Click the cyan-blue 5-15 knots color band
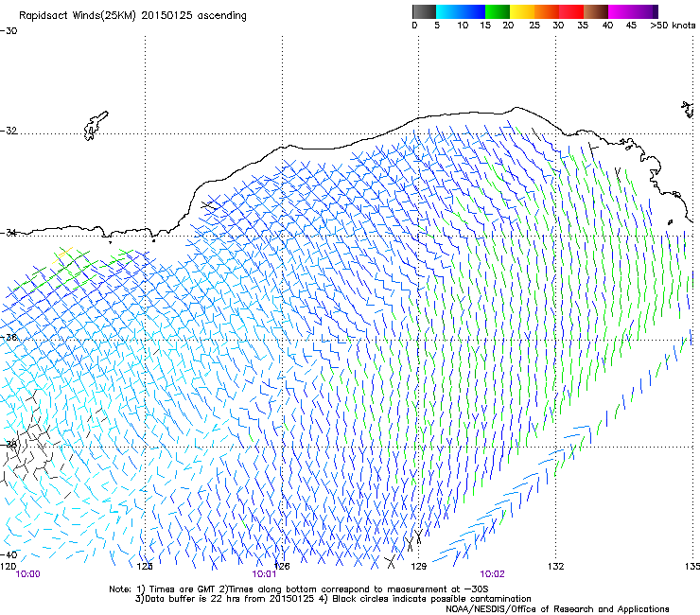 point(461,11)
